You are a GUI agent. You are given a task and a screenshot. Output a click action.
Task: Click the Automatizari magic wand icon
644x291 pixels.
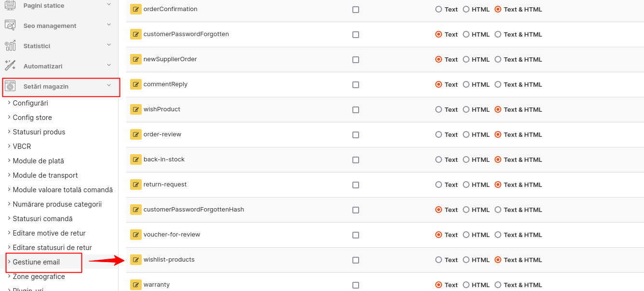point(10,66)
